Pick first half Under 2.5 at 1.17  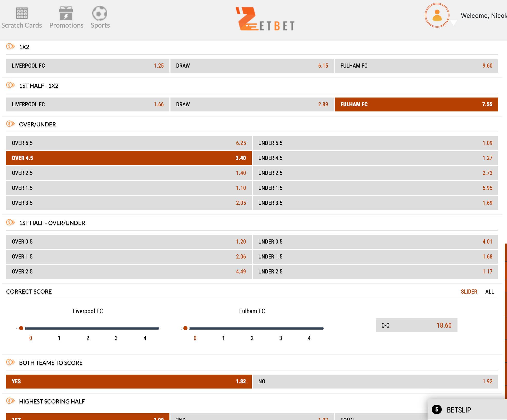[x=375, y=272]
